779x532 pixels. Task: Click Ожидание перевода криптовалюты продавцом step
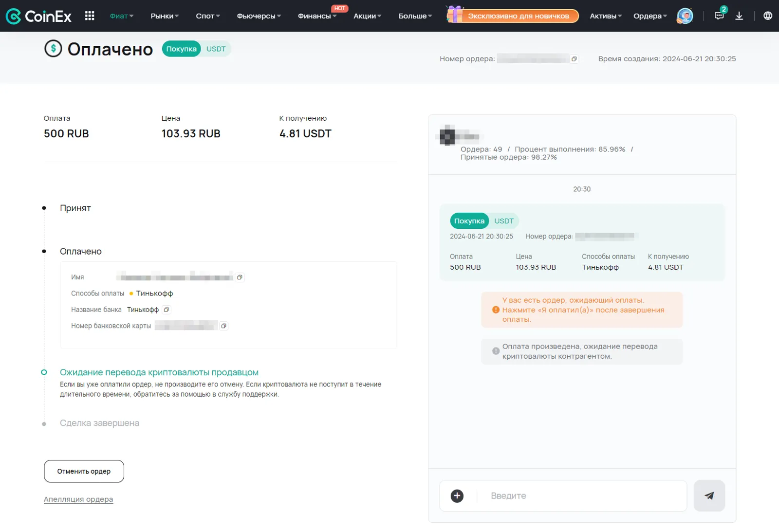pyautogui.click(x=159, y=372)
